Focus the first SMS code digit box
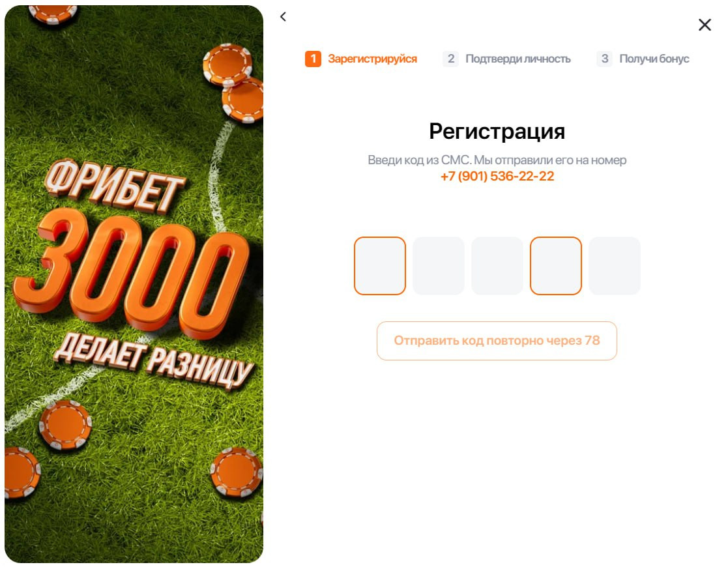 click(x=380, y=266)
